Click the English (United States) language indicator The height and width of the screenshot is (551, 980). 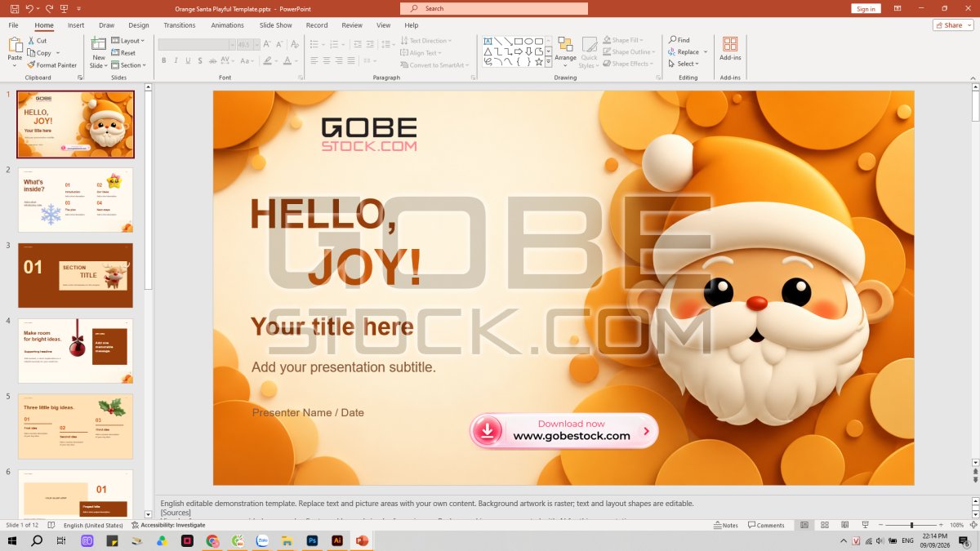(93, 525)
